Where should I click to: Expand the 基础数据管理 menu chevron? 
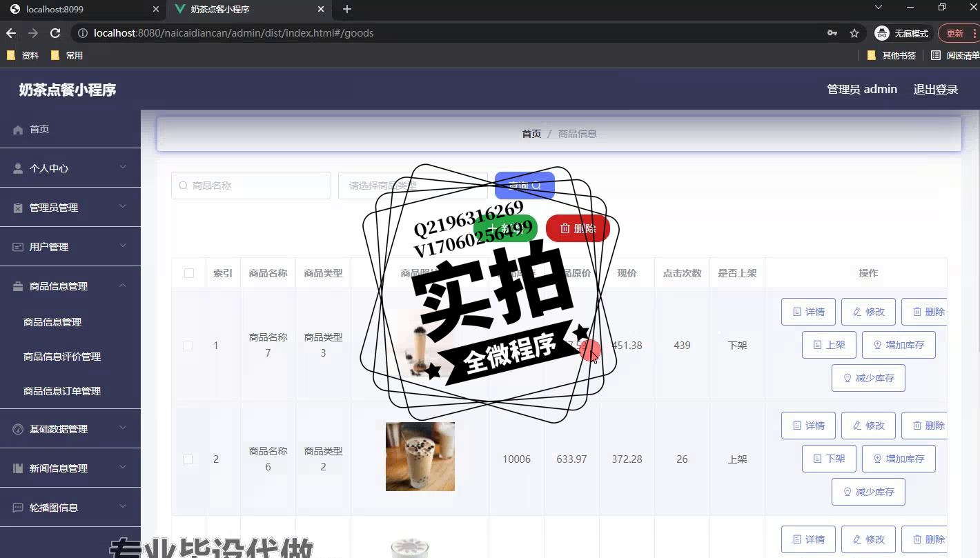(x=123, y=428)
